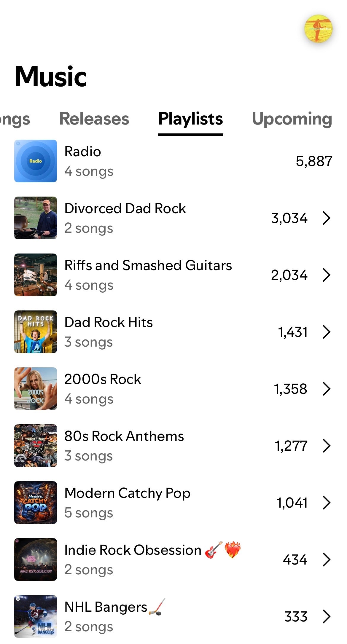This screenshot has width=347, height=644.
Task: Click the chevron beside Riffs and Smashed Guitars
Action: [326, 275]
